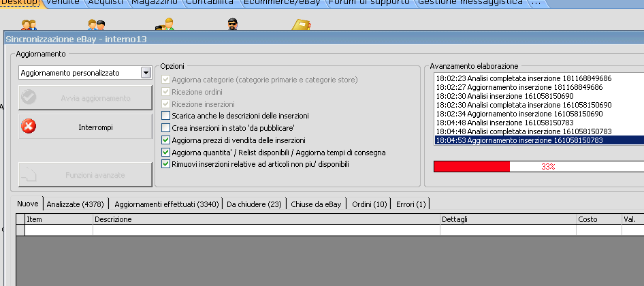Viewport: 644px width, 286px height.
Task: Select log line 18:02:27 Aggiornamento inserzione 181168849686
Action: [539, 86]
